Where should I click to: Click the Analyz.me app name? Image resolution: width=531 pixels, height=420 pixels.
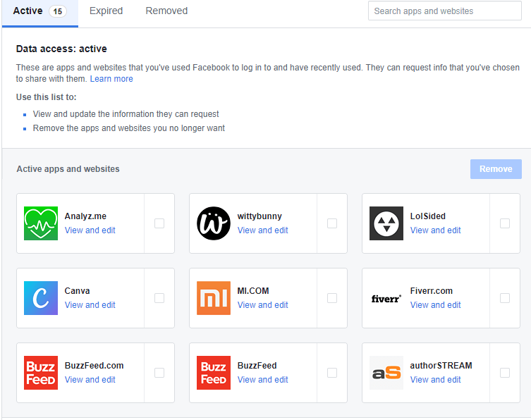coord(85,216)
